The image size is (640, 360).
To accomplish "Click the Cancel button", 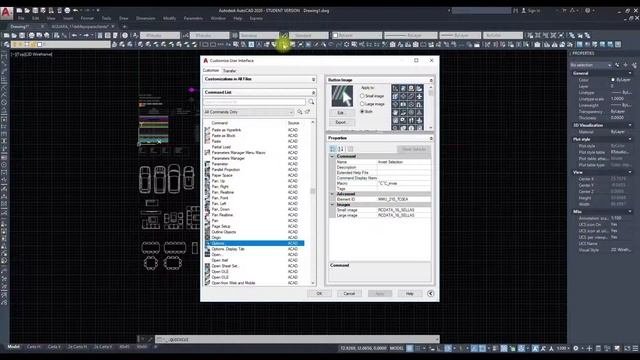I will pos(349,293).
